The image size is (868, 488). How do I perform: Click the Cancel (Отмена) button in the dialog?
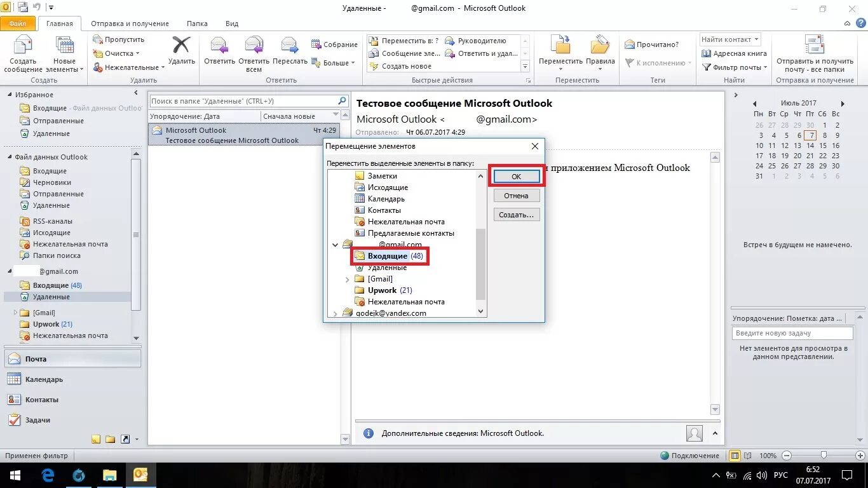(x=516, y=196)
